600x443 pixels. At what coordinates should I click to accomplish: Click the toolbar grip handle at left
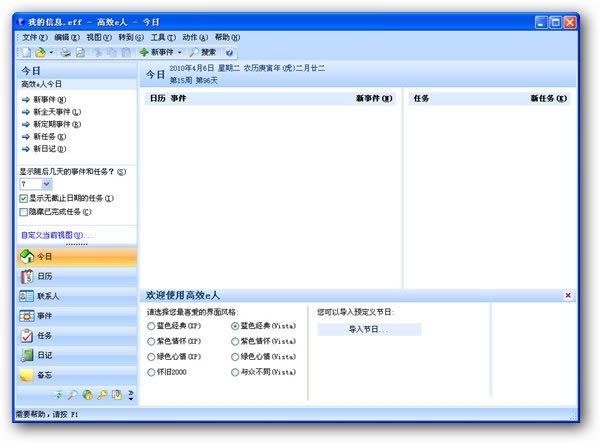coord(18,52)
